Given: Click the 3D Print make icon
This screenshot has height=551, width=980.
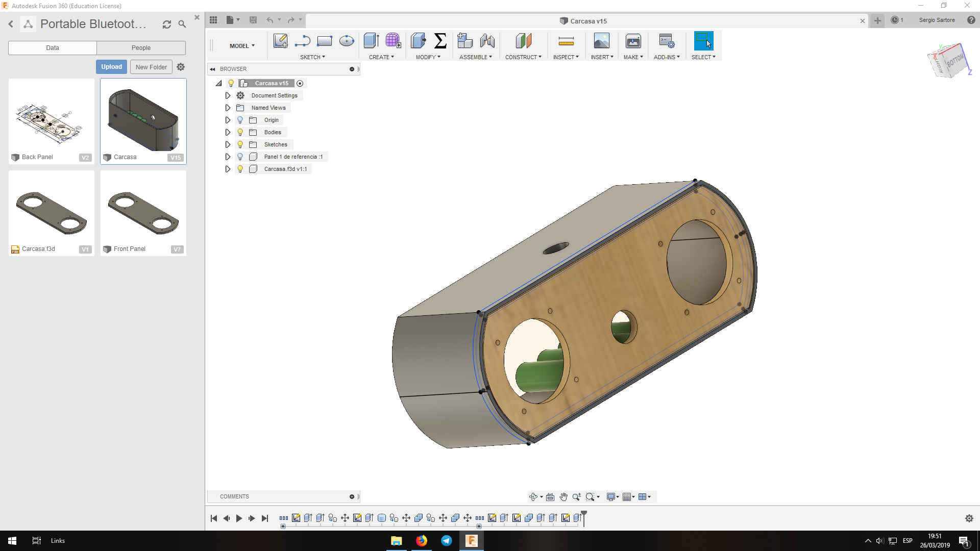Looking at the screenshot, I should click(633, 41).
